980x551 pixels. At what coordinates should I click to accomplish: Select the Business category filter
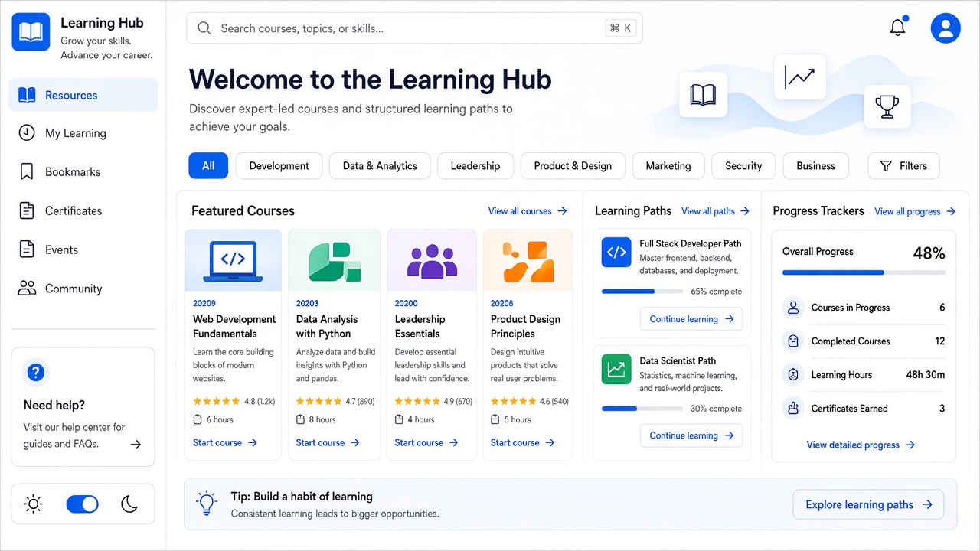(x=815, y=165)
